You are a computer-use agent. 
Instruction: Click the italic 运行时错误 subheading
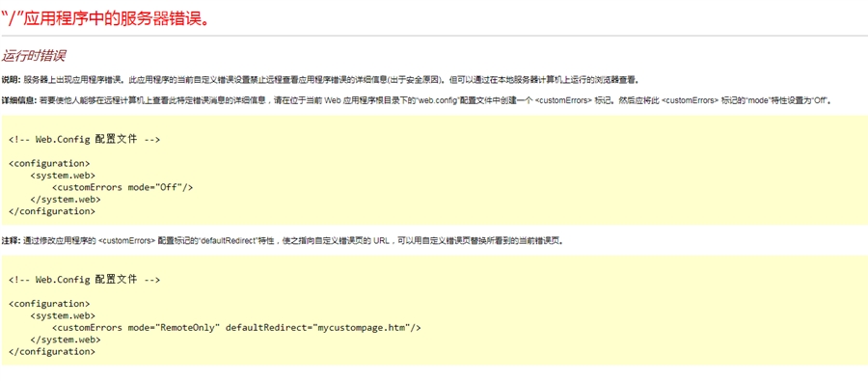(x=34, y=56)
